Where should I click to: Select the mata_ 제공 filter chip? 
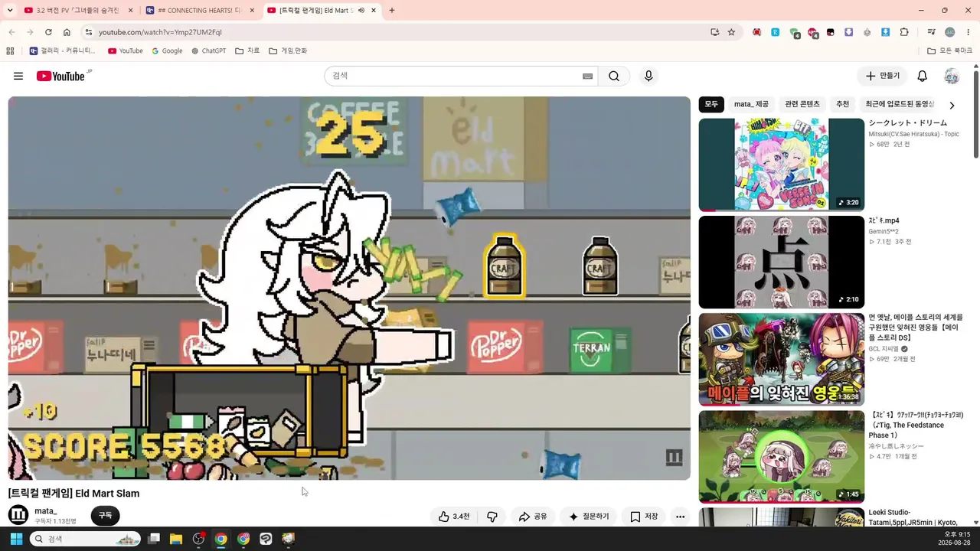click(751, 104)
